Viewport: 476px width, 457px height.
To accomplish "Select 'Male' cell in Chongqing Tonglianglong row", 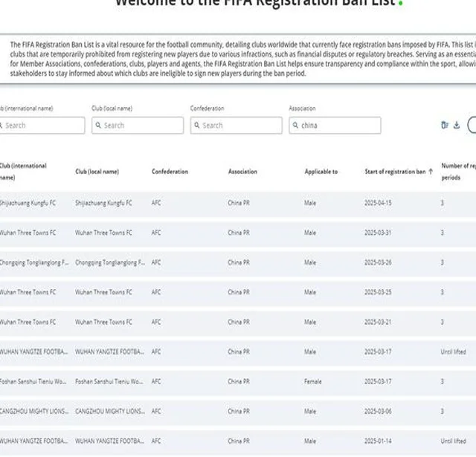I will (x=310, y=262).
